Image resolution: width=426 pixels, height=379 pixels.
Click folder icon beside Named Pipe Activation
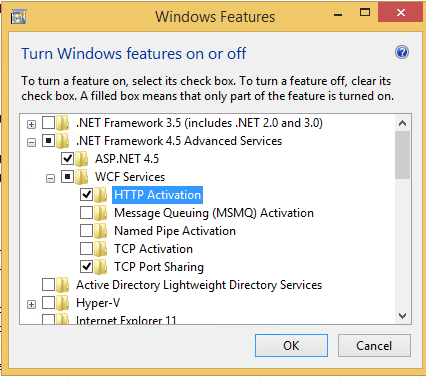coord(101,231)
